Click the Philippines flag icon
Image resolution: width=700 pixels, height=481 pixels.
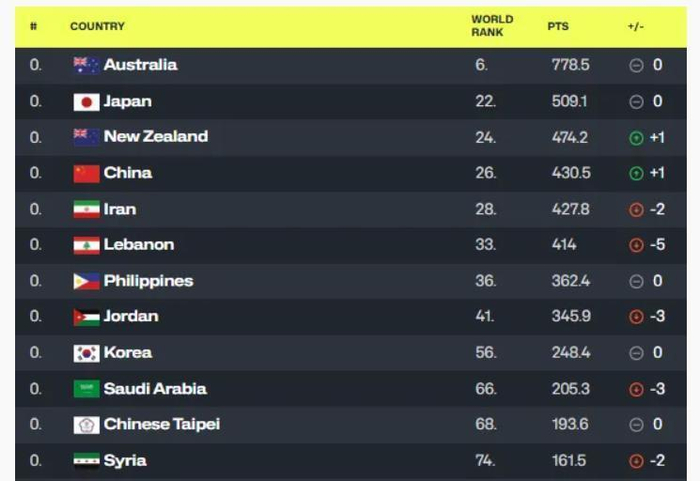click(86, 281)
